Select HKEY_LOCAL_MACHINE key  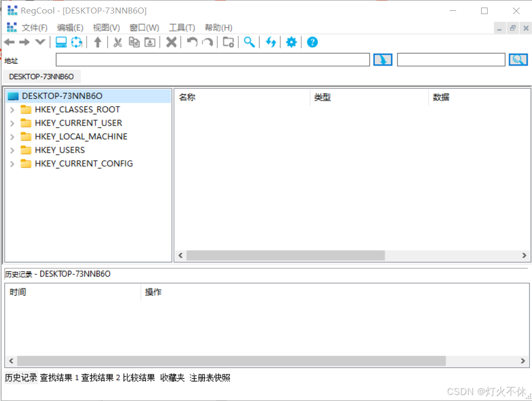pyautogui.click(x=81, y=136)
